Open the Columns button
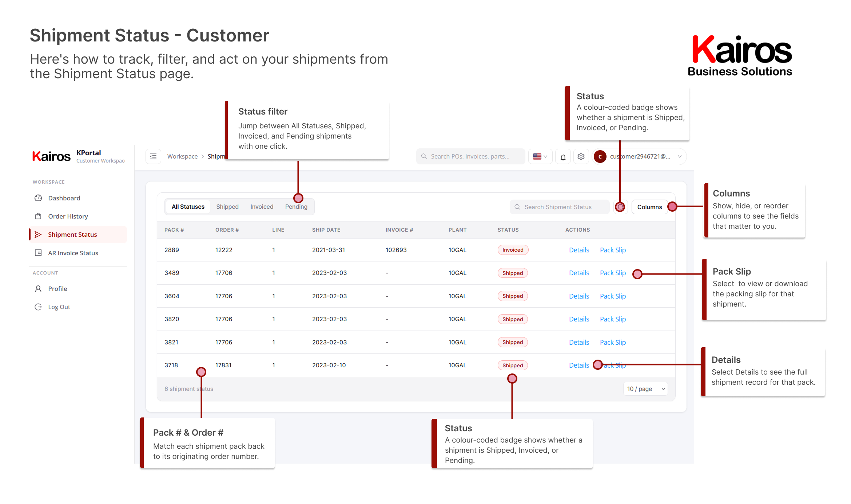 pyautogui.click(x=649, y=207)
